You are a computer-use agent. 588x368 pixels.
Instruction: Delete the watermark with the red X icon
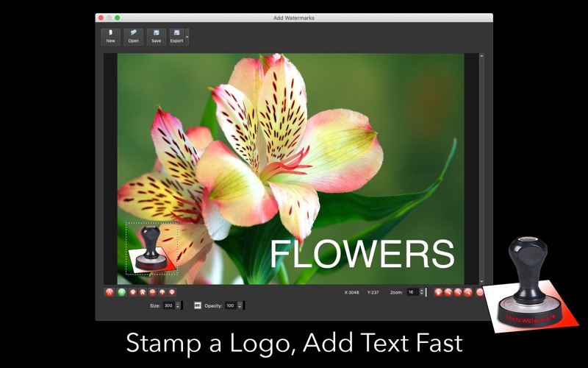[x=143, y=292]
